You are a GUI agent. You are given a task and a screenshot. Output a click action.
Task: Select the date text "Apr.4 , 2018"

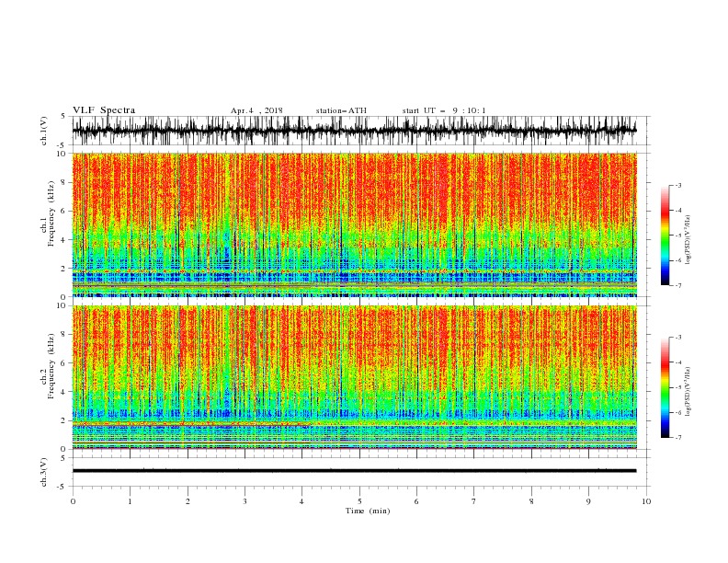pos(256,110)
